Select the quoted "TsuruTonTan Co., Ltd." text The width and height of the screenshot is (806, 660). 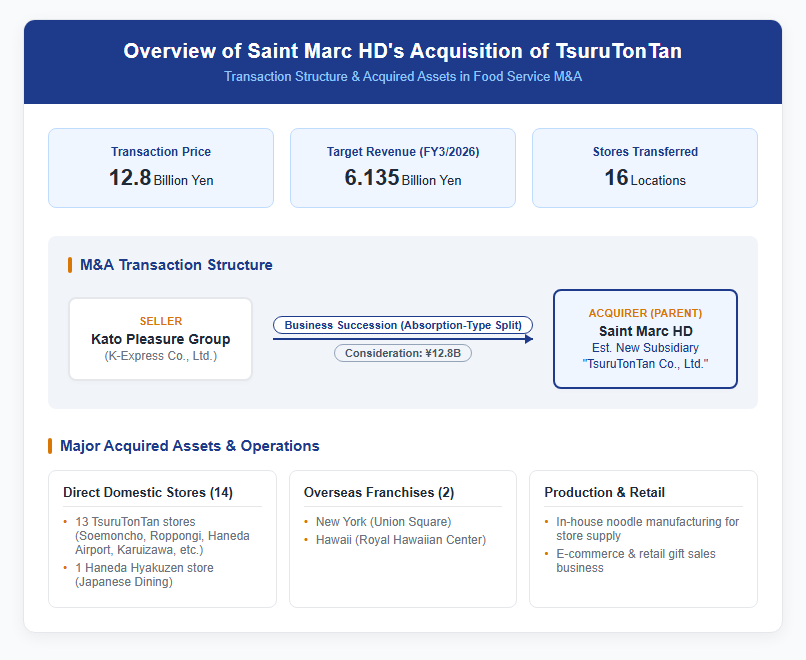click(x=645, y=363)
